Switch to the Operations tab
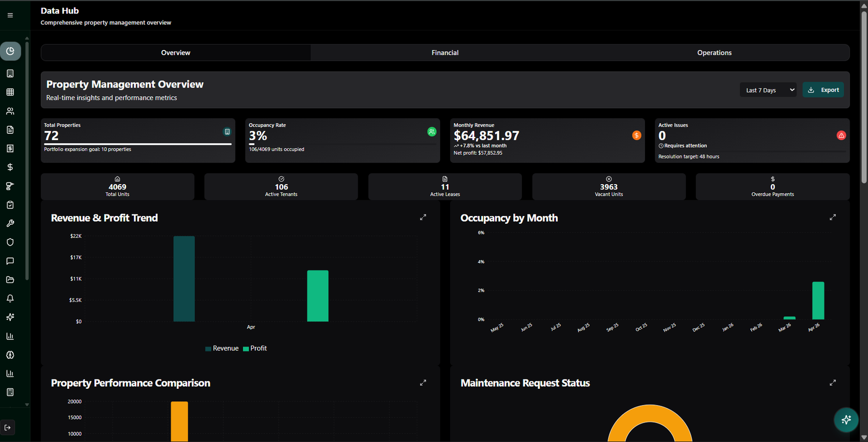Image resolution: width=868 pixels, height=442 pixels. [x=714, y=53]
